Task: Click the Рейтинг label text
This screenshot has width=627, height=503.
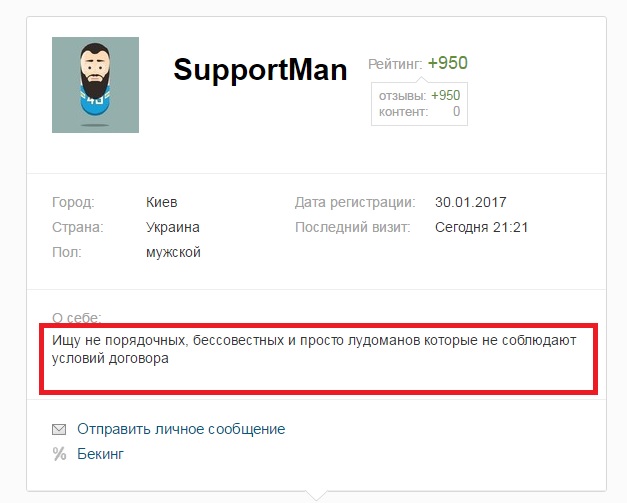Action: (395, 64)
